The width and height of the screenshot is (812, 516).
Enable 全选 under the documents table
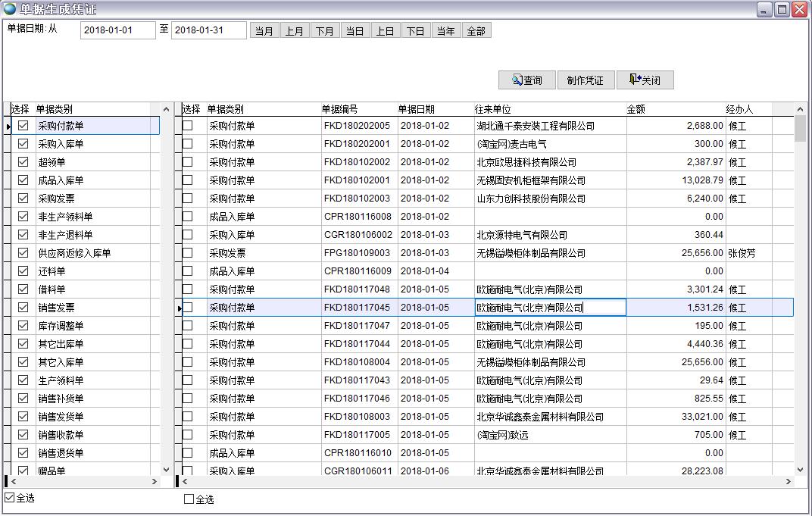coord(189,499)
